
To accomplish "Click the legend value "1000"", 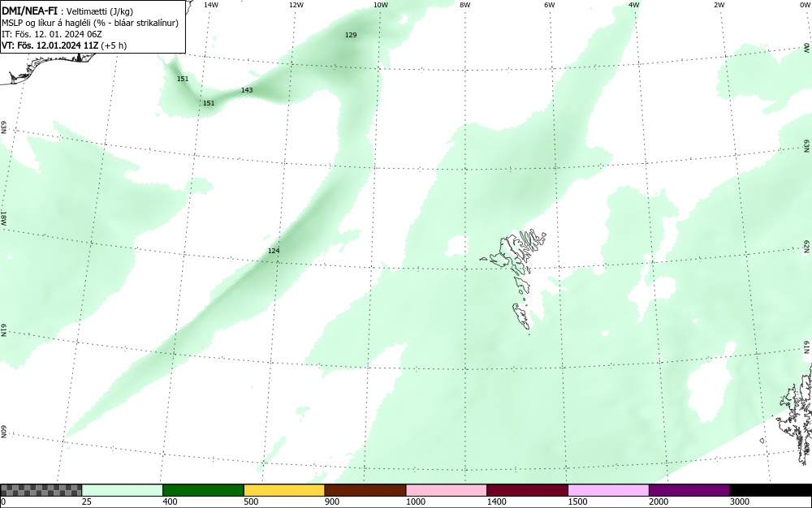I will (415, 502).
